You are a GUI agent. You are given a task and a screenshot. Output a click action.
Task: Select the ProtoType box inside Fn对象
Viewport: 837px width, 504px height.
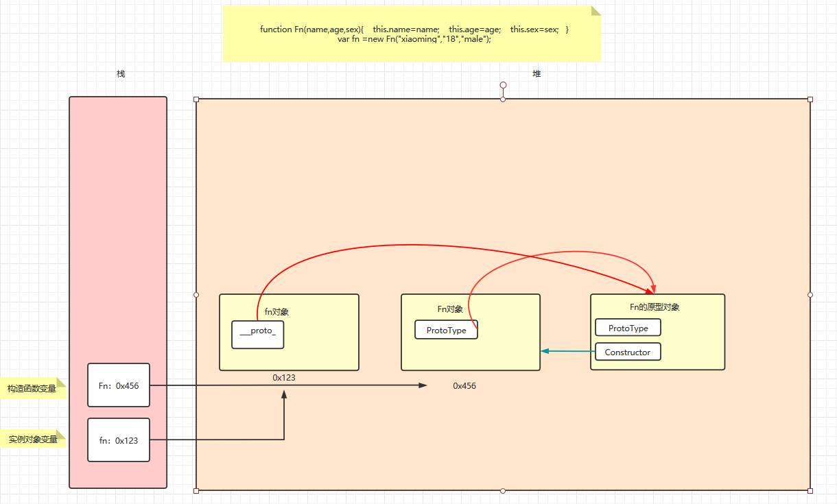pyautogui.click(x=446, y=330)
